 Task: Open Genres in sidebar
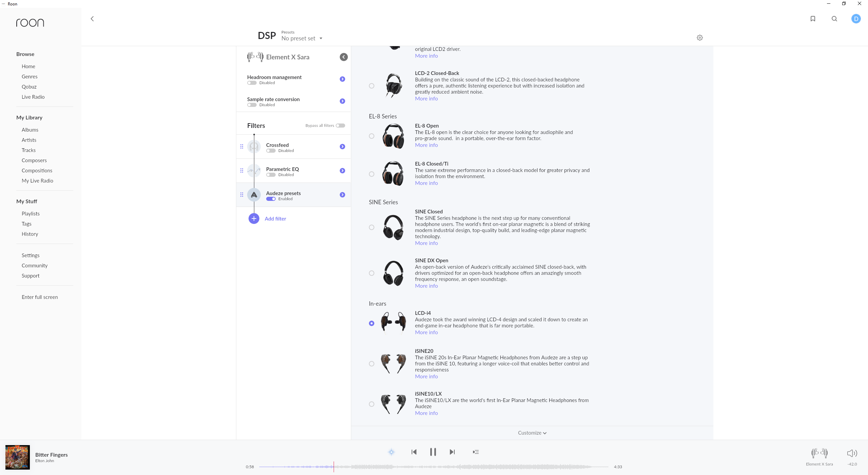pyautogui.click(x=29, y=77)
